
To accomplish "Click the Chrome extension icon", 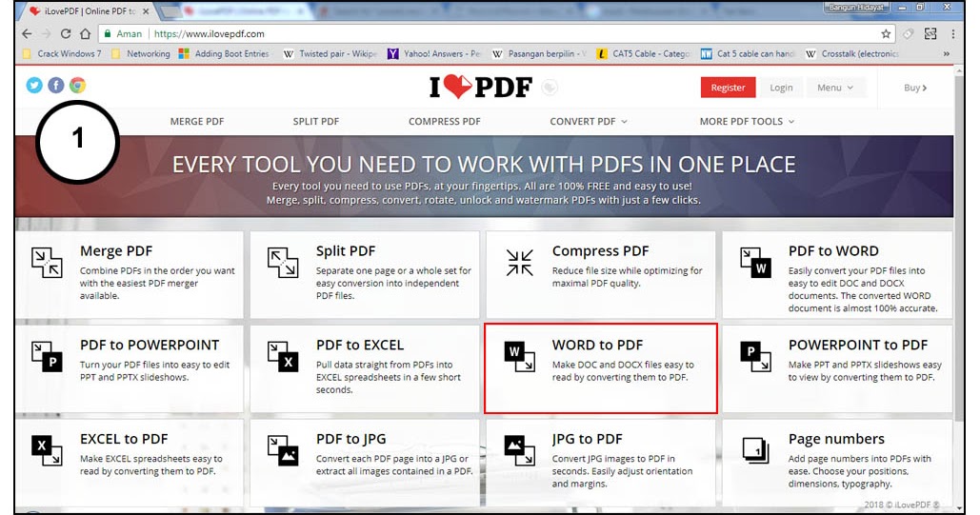I will click(77, 85).
